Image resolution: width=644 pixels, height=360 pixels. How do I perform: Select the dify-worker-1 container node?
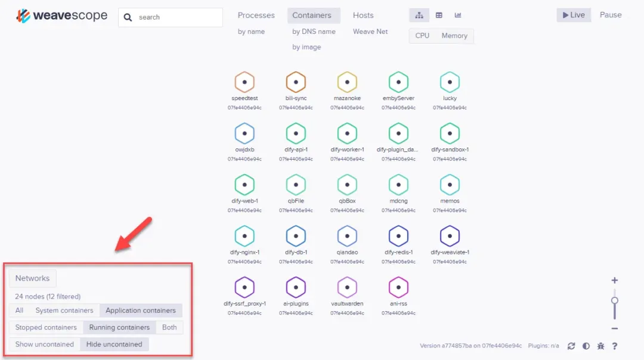tap(347, 134)
